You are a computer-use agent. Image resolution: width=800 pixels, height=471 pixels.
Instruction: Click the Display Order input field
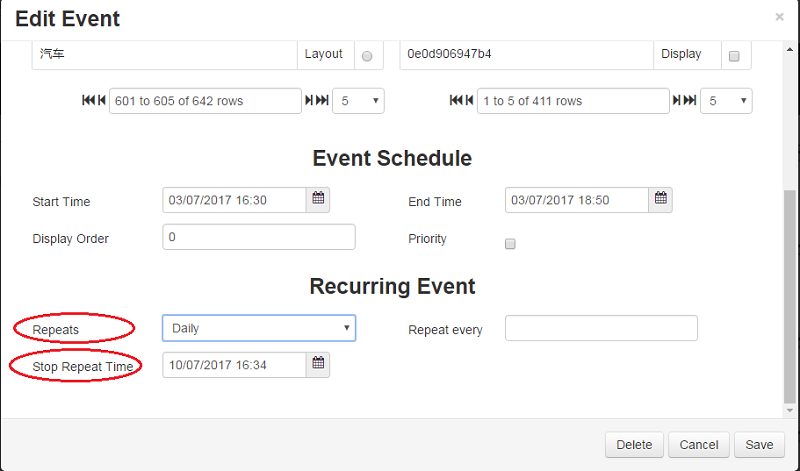pos(258,237)
